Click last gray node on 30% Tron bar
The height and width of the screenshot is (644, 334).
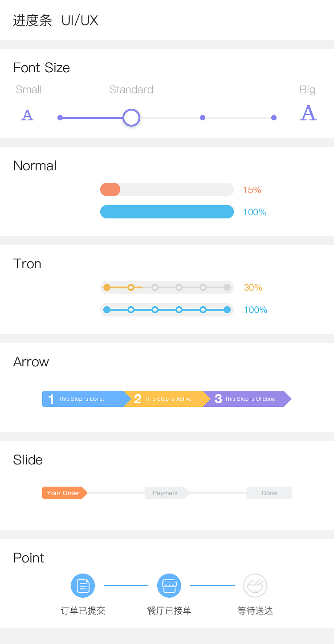(227, 287)
